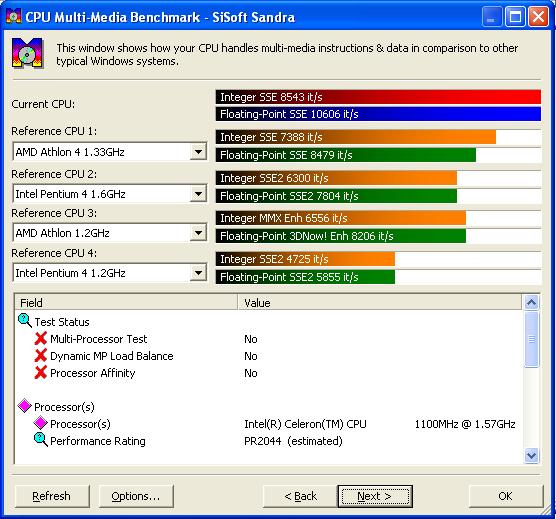Select the Processor Affinity row
556x519 pixels.
pos(269,373)
